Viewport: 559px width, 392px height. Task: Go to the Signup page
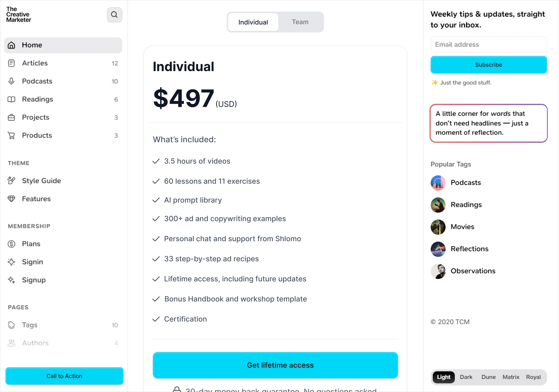[x=34, y=280]
